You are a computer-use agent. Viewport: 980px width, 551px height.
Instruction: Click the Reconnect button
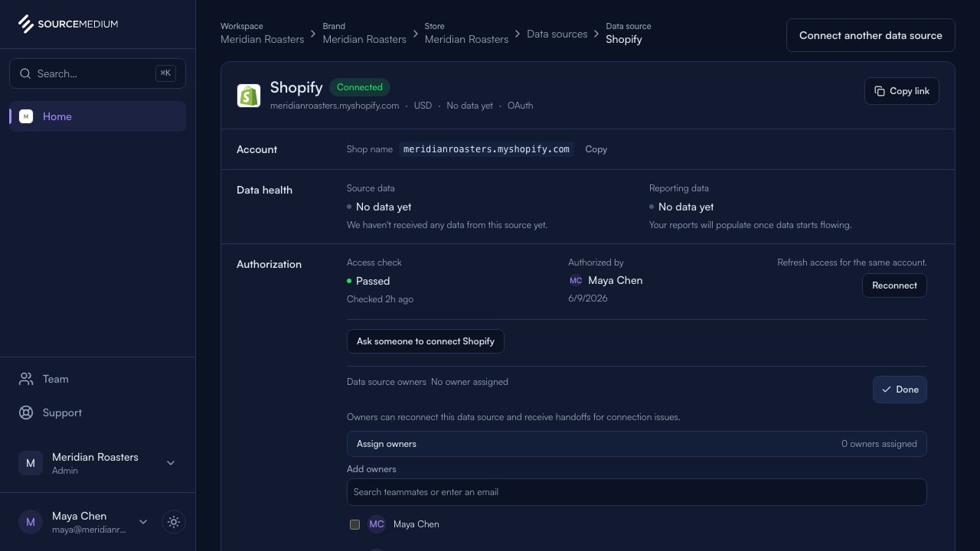tap(894, 285)
